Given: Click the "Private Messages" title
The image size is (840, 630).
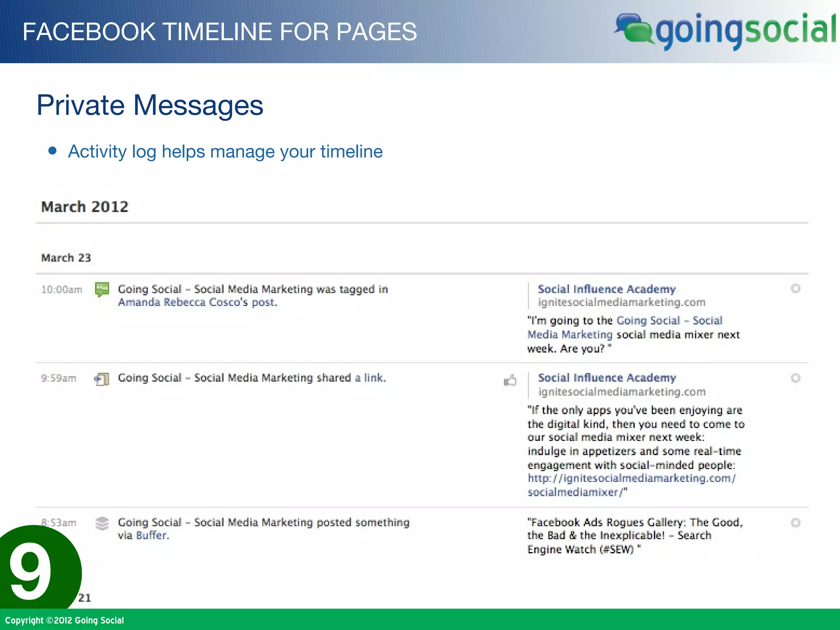Looking at the screenshot, I should [150, 105].
